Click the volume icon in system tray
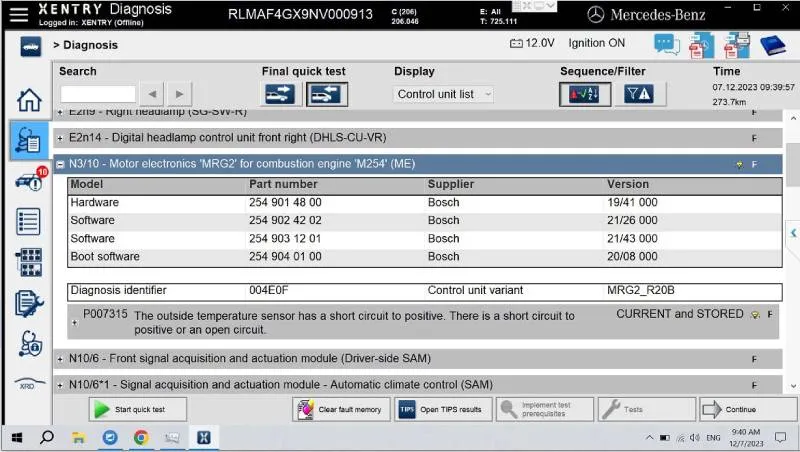 click(694, 438)
